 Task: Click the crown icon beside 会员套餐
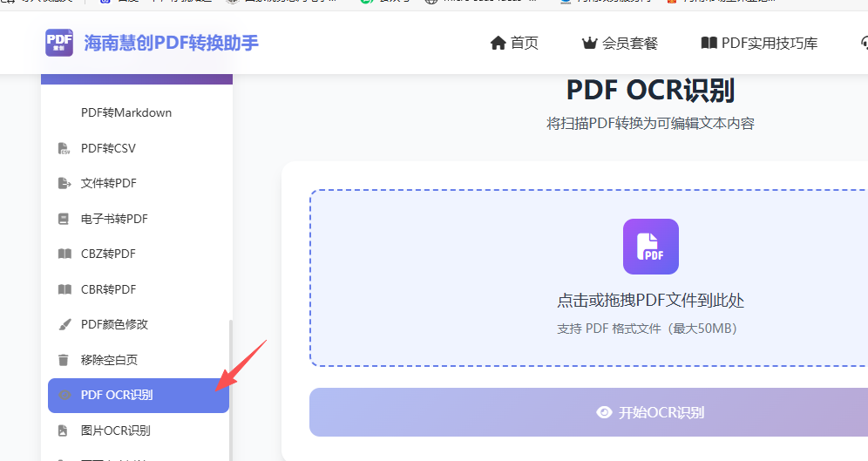[589, 44]
